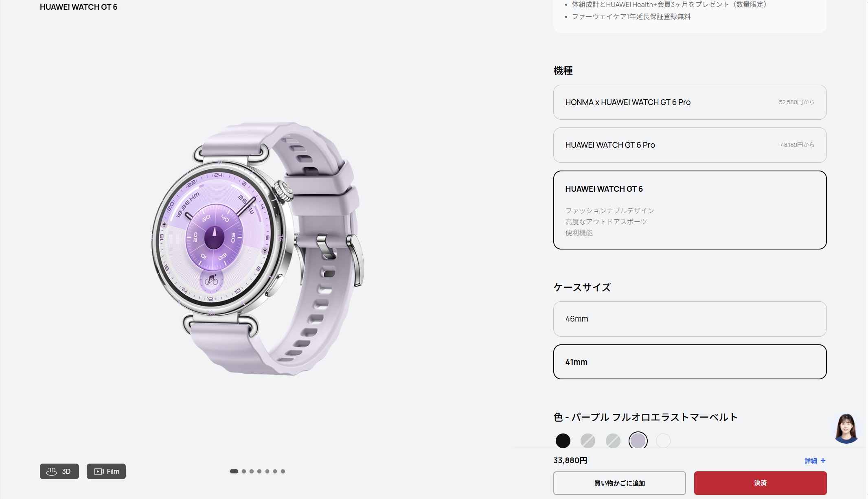Viewport: 868px width, 499px height.
Task: Pick the unavailable green strikethrough swatch
Action: tap(613, 440)
